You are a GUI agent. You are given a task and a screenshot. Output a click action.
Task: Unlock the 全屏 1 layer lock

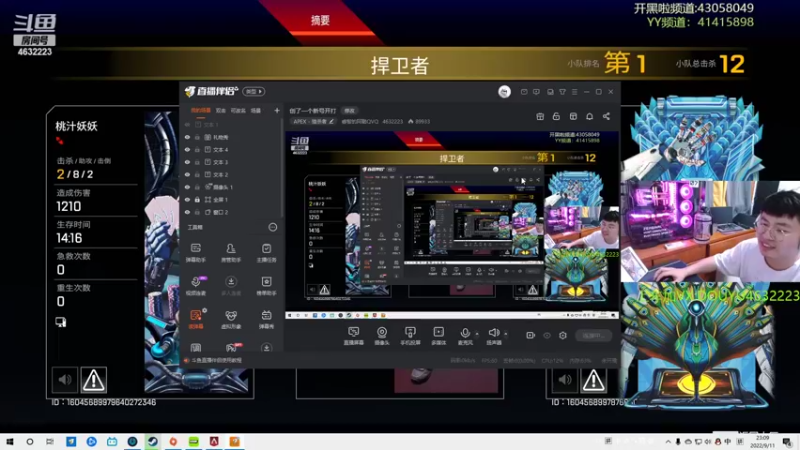click(x=197, y=199)
